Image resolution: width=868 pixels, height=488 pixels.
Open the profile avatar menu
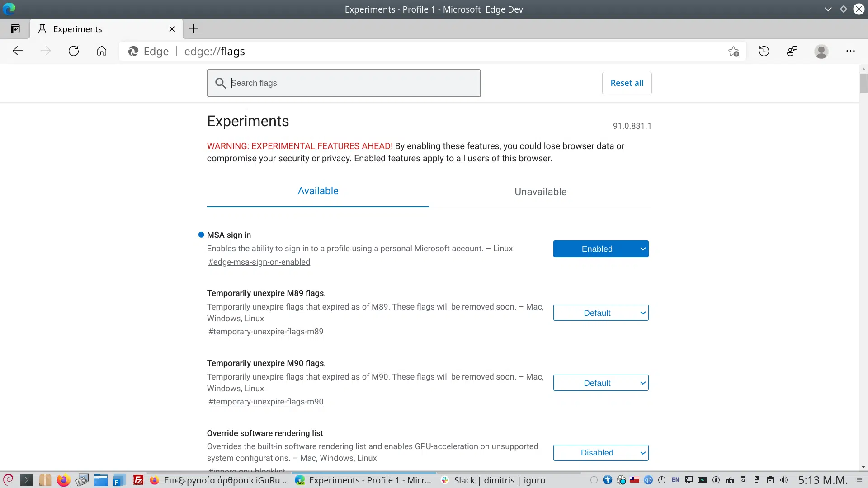[821, 52]
